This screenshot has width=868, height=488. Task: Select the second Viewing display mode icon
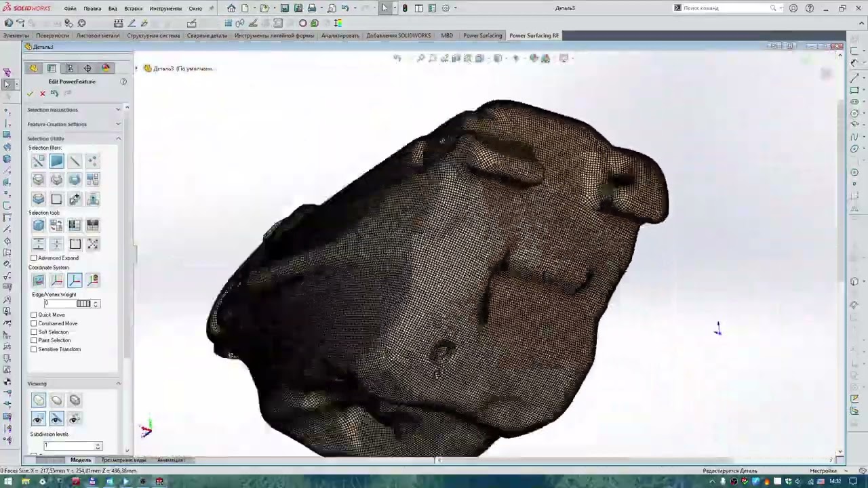56,401
